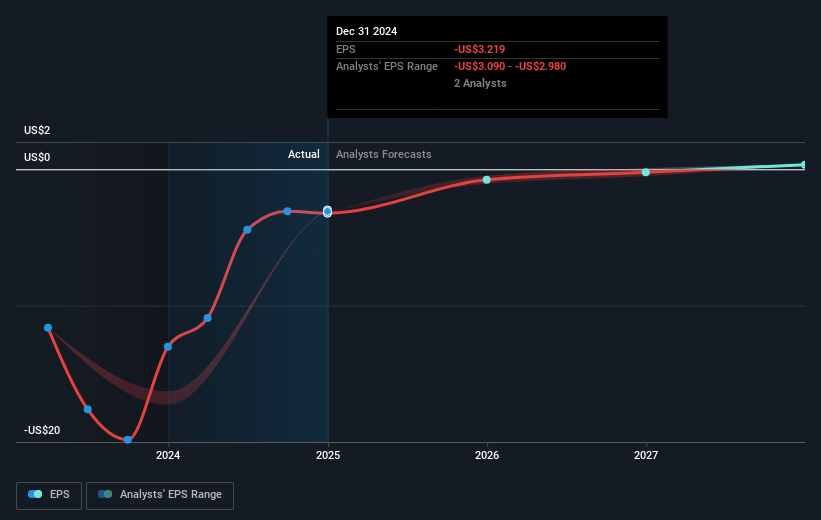The image size is (821, 520).
Task: Click the US$0 y-axis label
Action: (37, 157)
